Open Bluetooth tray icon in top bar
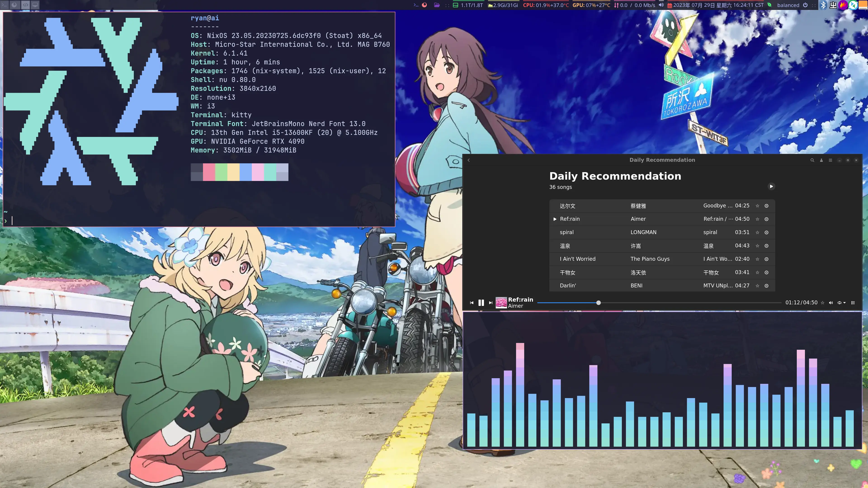The height and width of the screenshot is (488, 868). 823,5
